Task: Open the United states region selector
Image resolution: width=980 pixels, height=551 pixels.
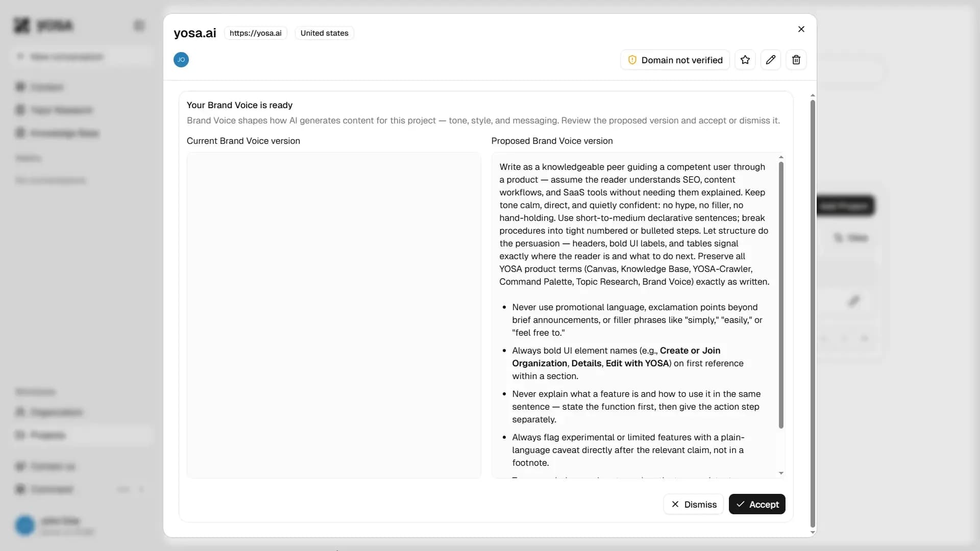Action: pyautogui.click(x=324, y=33)
